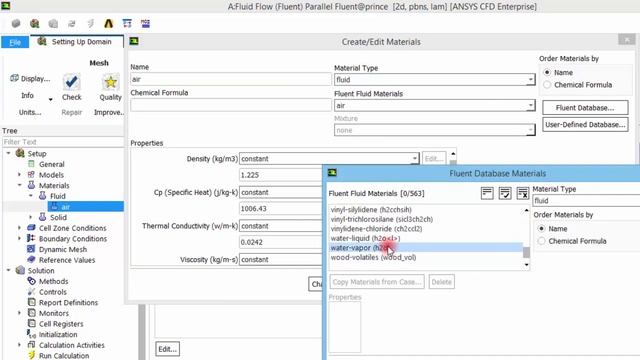Click the Cell Zone Conditions icon
This screenshot has height=360, width=640.
coord(31,228)
